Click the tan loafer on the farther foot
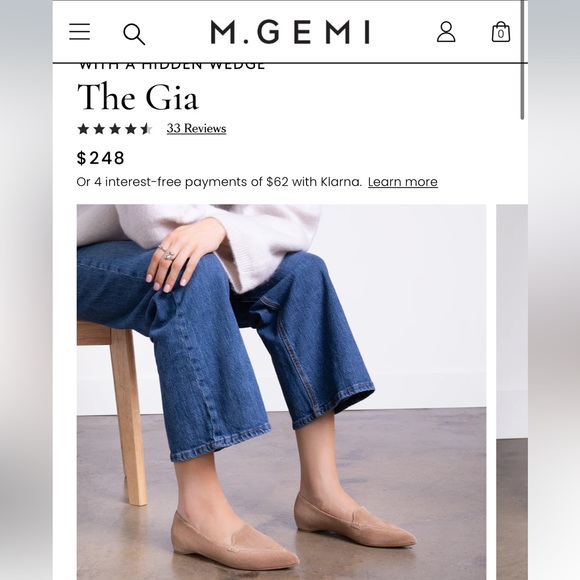The image size is (580, 580). tap(355, 520)
